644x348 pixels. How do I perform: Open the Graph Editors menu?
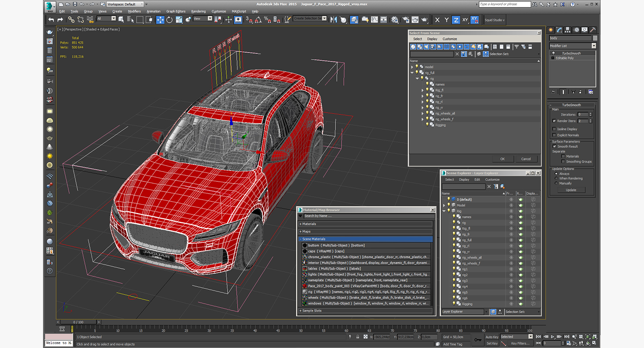[176, 11]
